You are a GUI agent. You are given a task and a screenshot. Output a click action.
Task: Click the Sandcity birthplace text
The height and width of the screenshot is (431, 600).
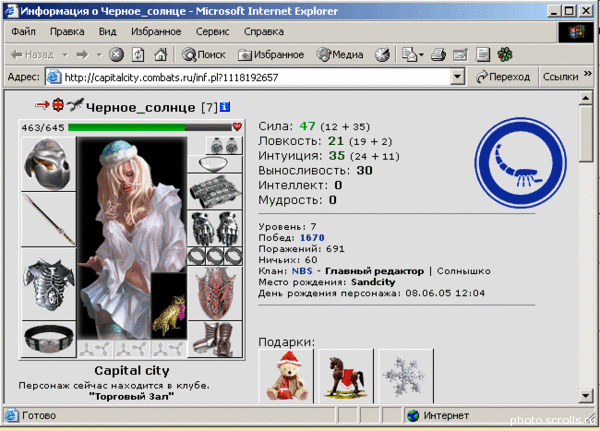tap(373, 282)
